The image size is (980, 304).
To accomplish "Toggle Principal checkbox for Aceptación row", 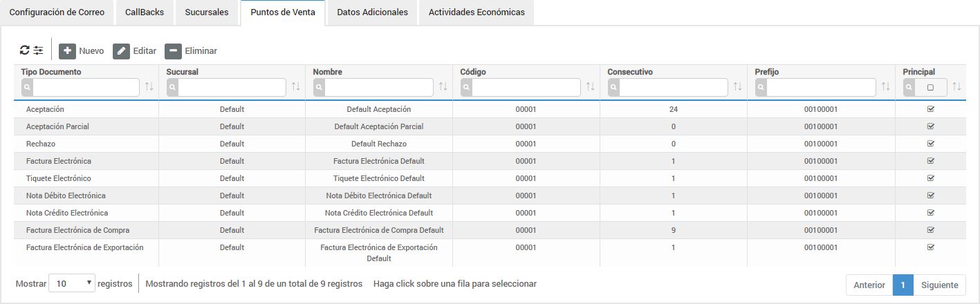I will pyautogui.click(x=930, y=109).
